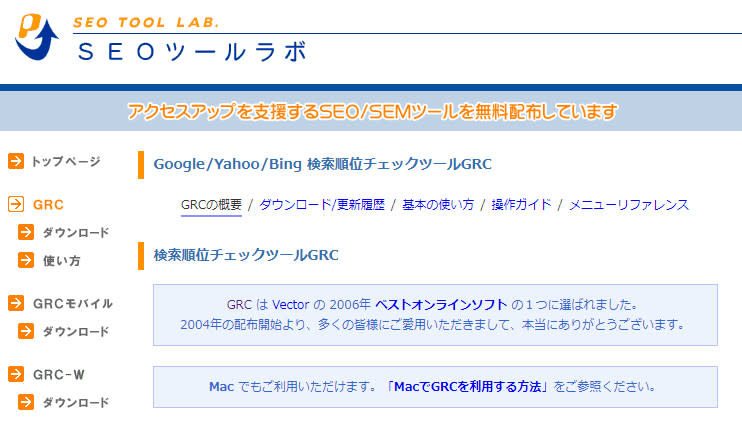Click arrow icon beside トップページ
Image resolution: width=742 pixels, height=429 pixels.
click(16, 161)
